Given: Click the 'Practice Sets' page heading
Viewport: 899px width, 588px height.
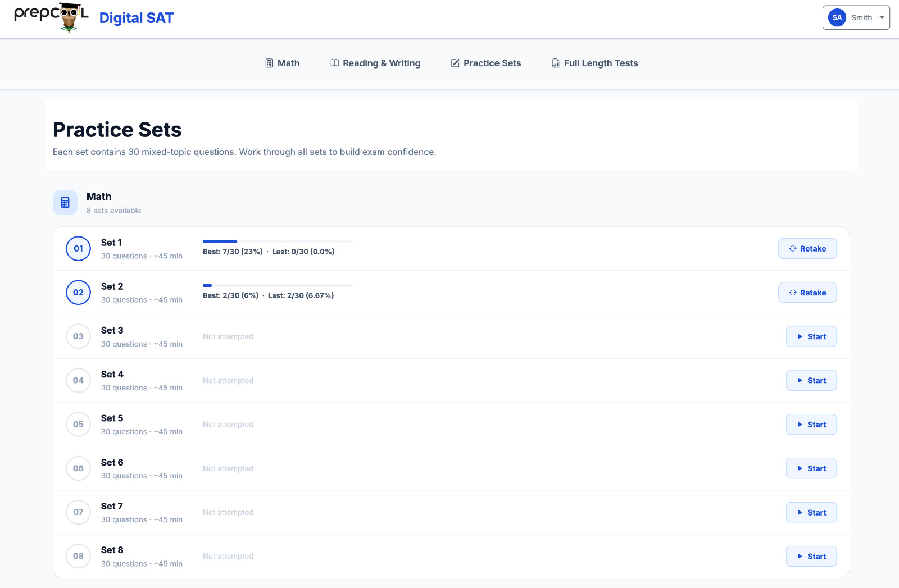Looking at the screenshot, I should click(117, 130).
